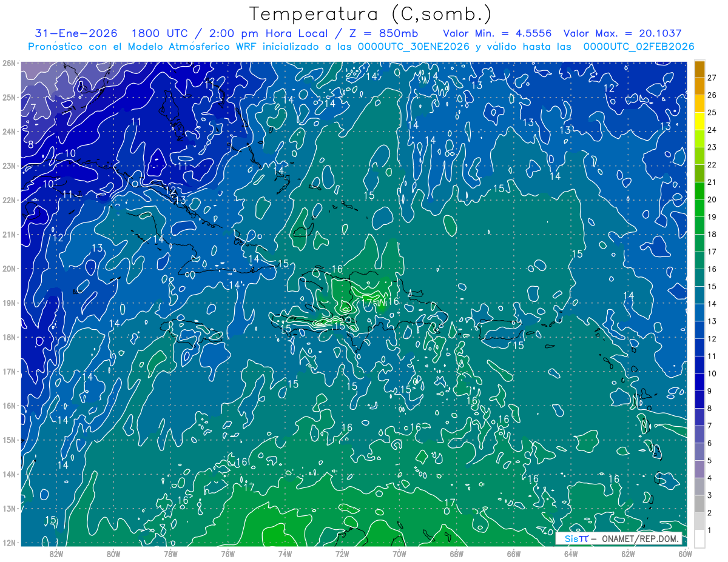Click the 12N latitude axis label
Viewport: 728px width, 562px height.
[9, 543]
